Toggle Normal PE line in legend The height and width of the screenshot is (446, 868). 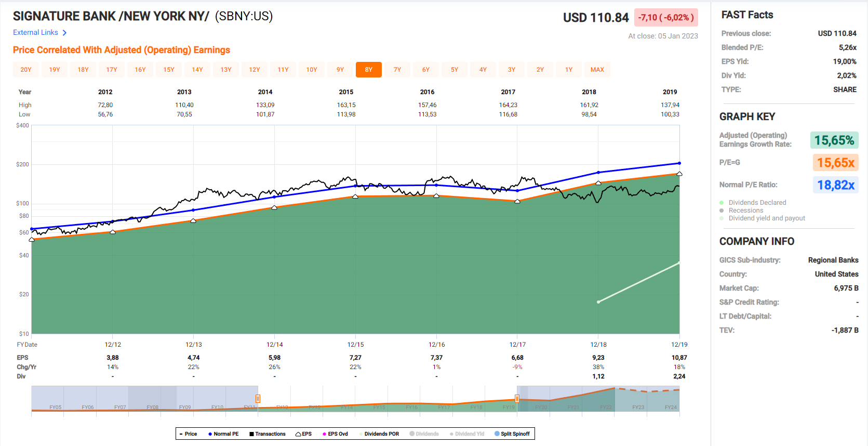[223, 434]
